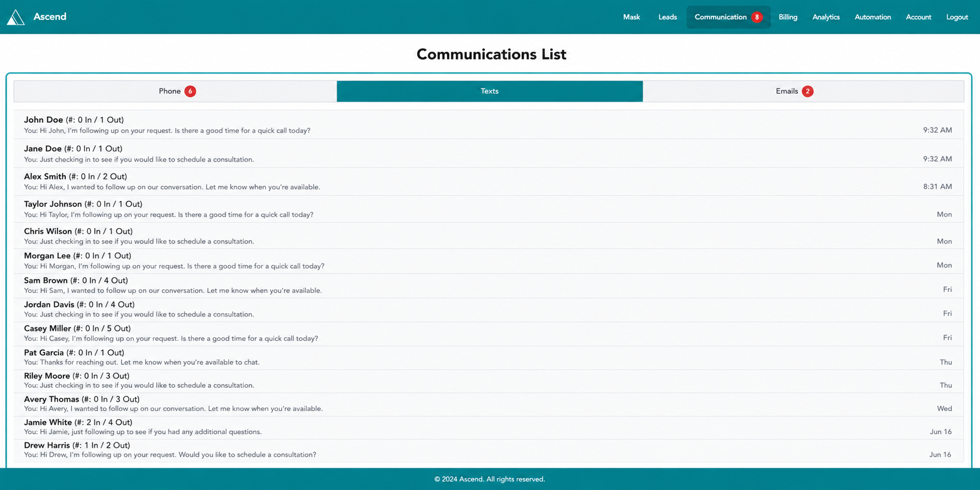Open Alex Smith's message thread

(488, 182)
